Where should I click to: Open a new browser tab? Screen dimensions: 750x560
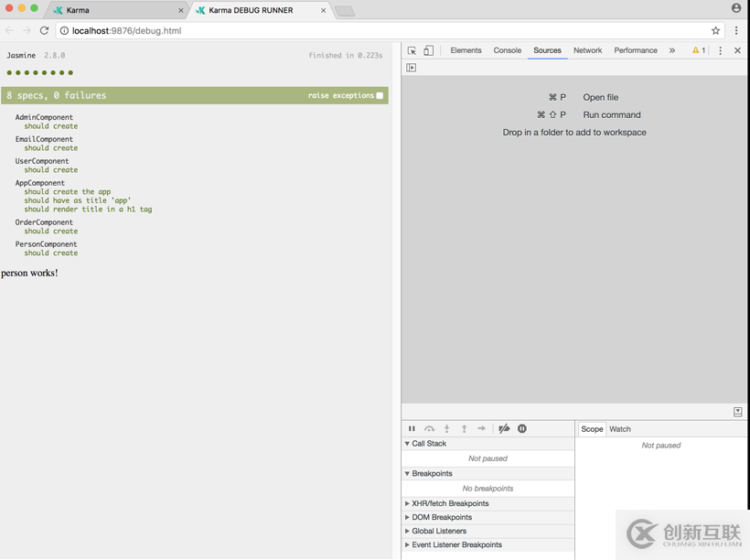pos(345,11)
